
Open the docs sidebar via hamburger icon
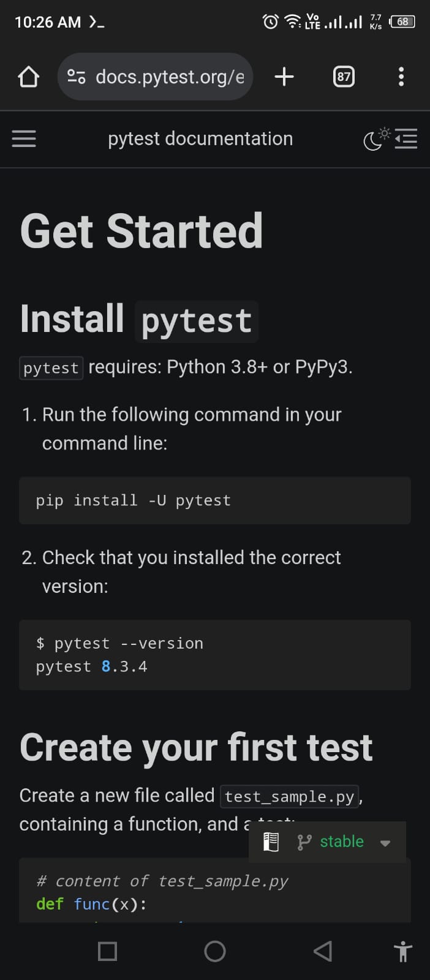(x=24, y=139)
